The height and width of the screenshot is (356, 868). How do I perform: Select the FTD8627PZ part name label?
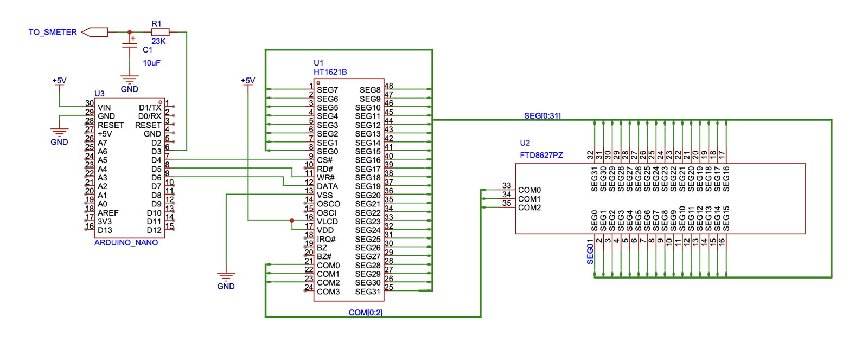pyautogui.click(x=541, y=156)
